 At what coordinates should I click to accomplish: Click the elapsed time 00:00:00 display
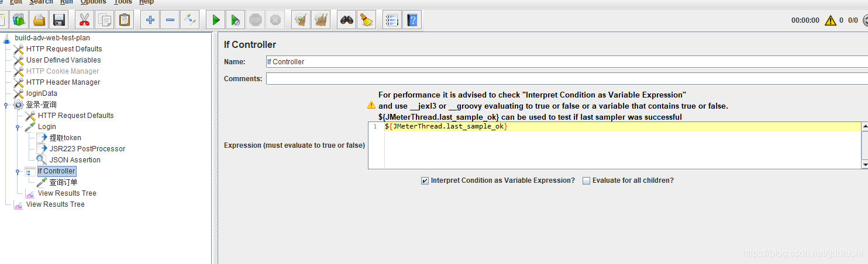click(805, 20)
